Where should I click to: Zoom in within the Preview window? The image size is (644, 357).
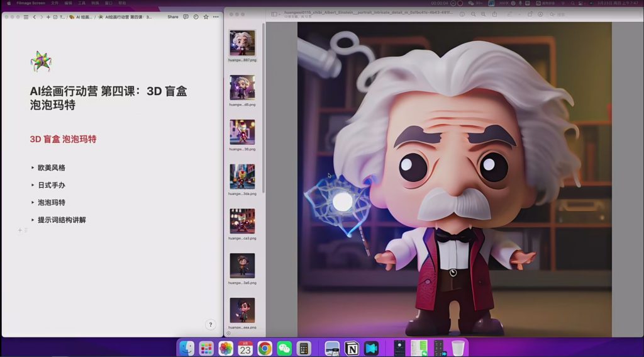pyautogui.click(x=483, y=14)
